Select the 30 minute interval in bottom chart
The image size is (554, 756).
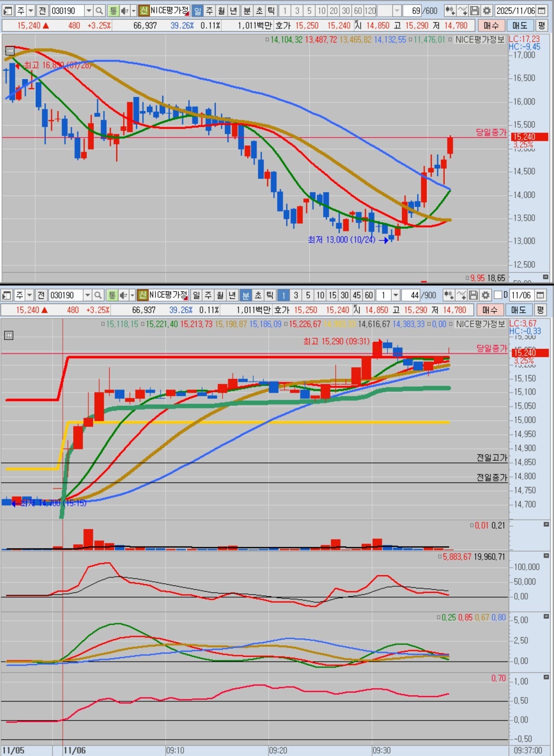[345, 295]
